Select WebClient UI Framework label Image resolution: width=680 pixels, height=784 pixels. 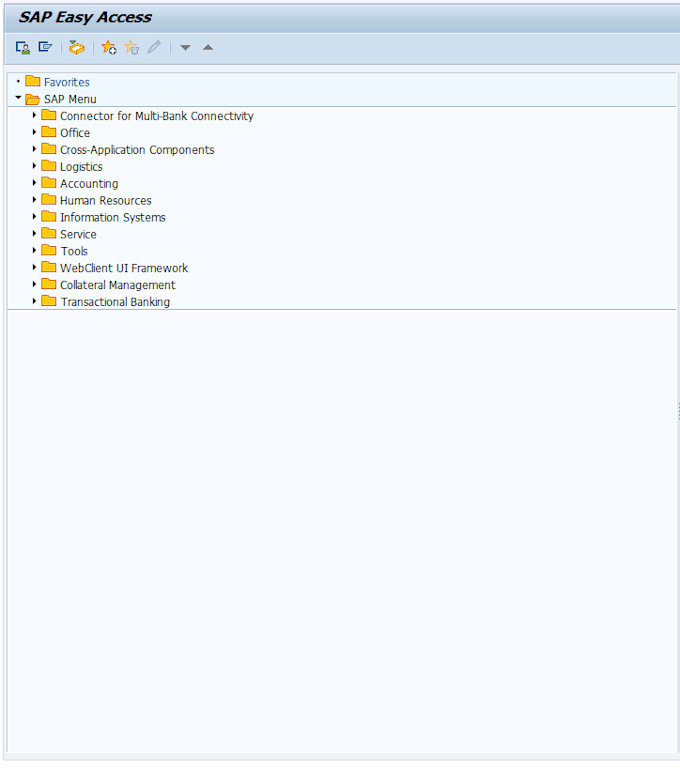tap(124, 268)
